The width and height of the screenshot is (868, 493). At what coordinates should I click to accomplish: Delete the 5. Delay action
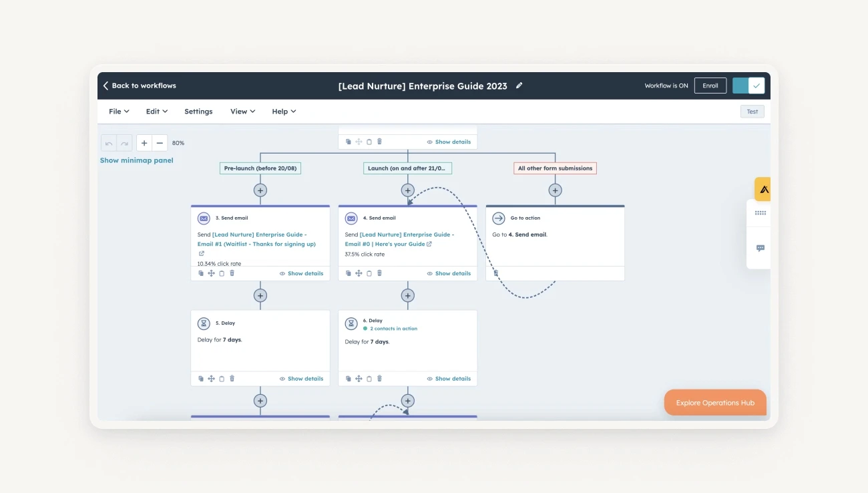coord(232,379)
